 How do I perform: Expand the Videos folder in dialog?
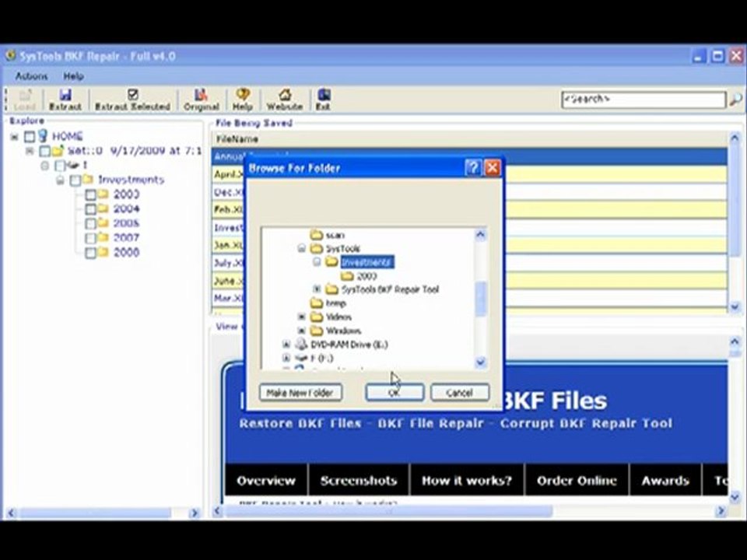click(302, 317)
